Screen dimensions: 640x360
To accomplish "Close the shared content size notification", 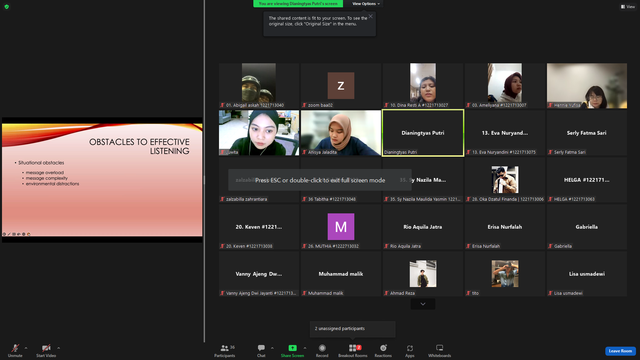I will coord(370,16).
